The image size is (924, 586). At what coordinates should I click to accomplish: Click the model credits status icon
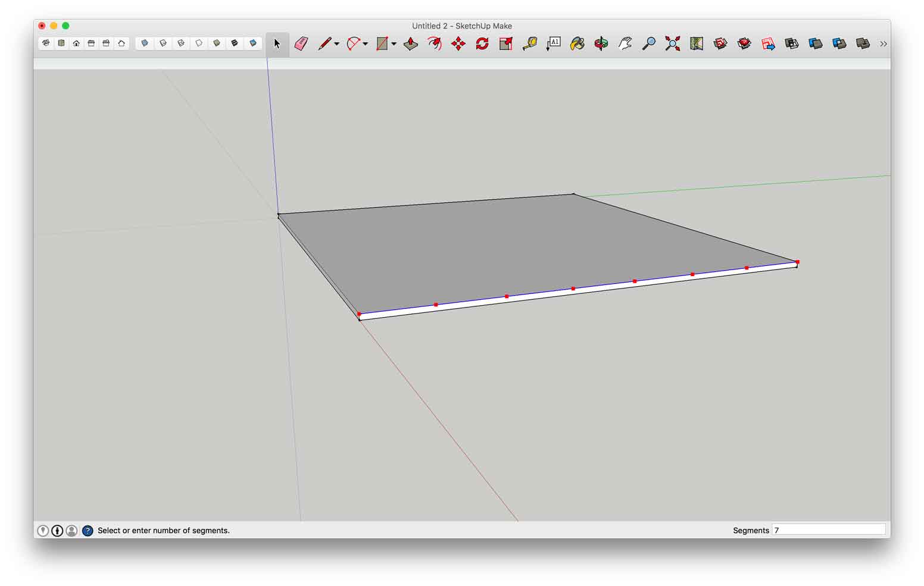pyautogui.click(x=57, y=531)
